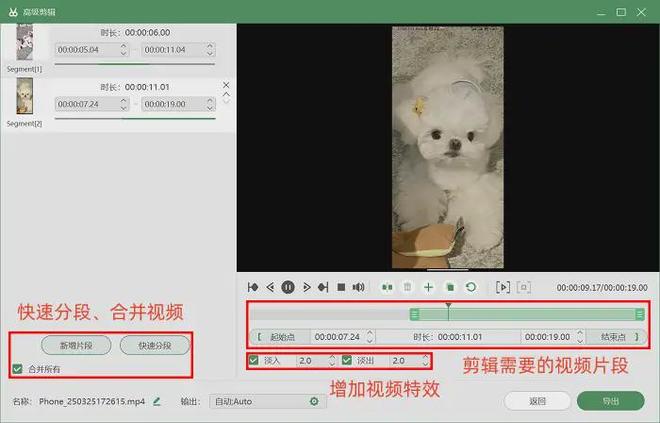
Task: Decrease the 淡出 fade-out duration
Action: (x=426, y=364)
